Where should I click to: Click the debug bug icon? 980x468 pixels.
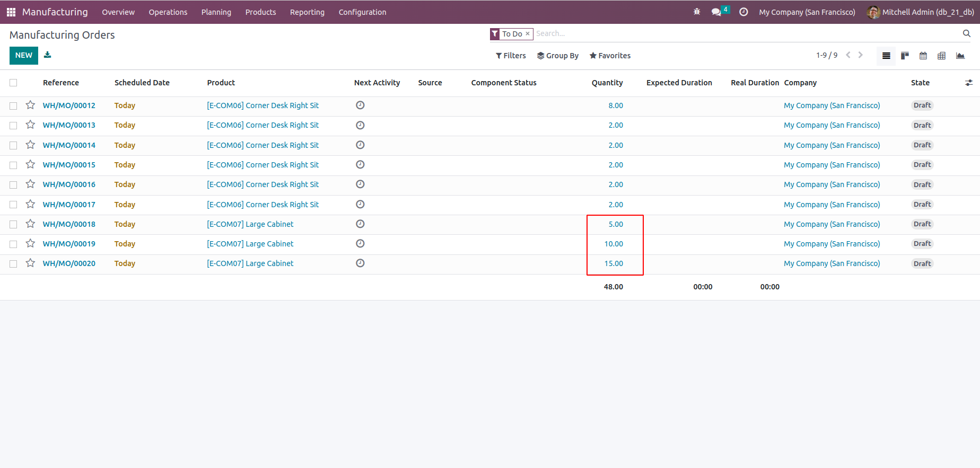point(697,12)
